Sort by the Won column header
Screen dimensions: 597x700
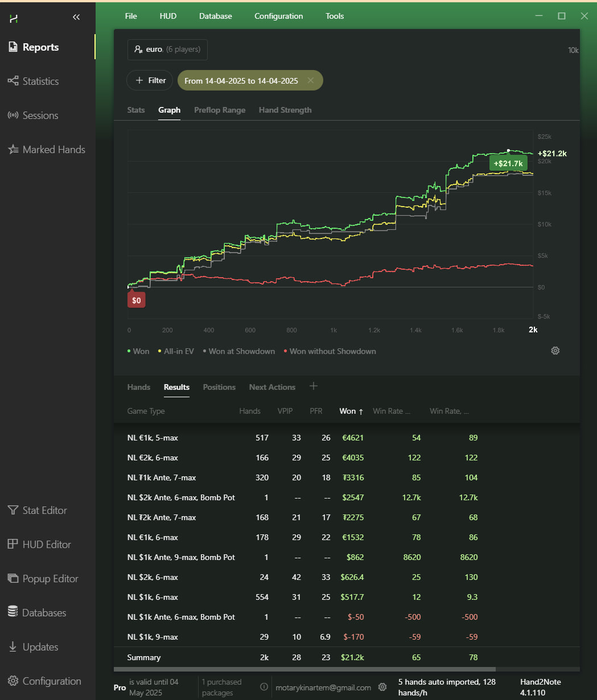[x=351, y=411]
